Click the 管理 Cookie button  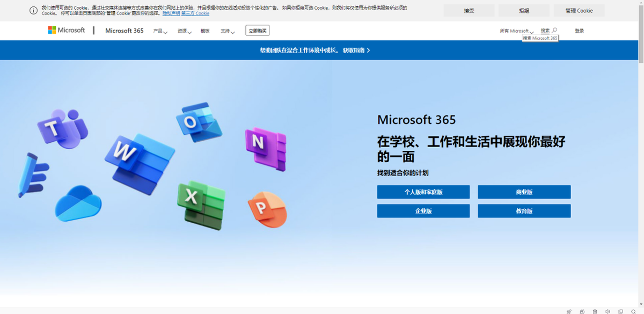pos(579,10)
